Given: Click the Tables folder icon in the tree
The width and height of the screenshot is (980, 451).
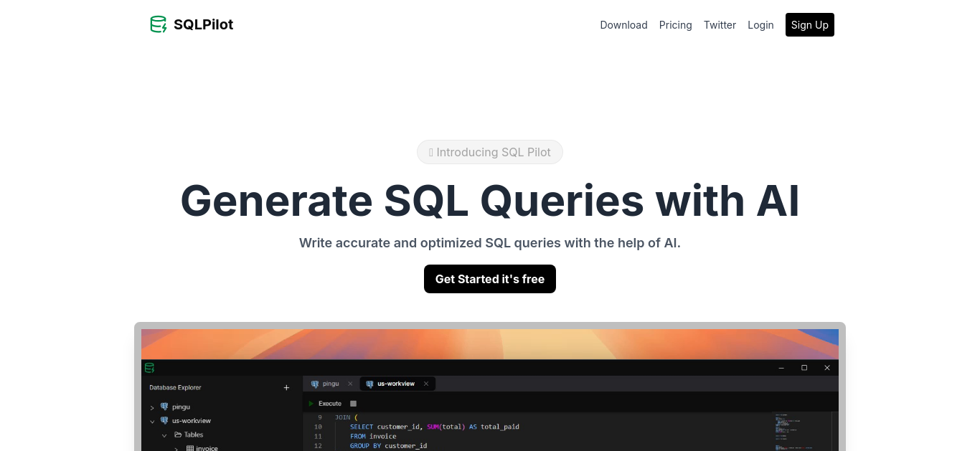Looking at the screenshot, I should pos(178,435).
